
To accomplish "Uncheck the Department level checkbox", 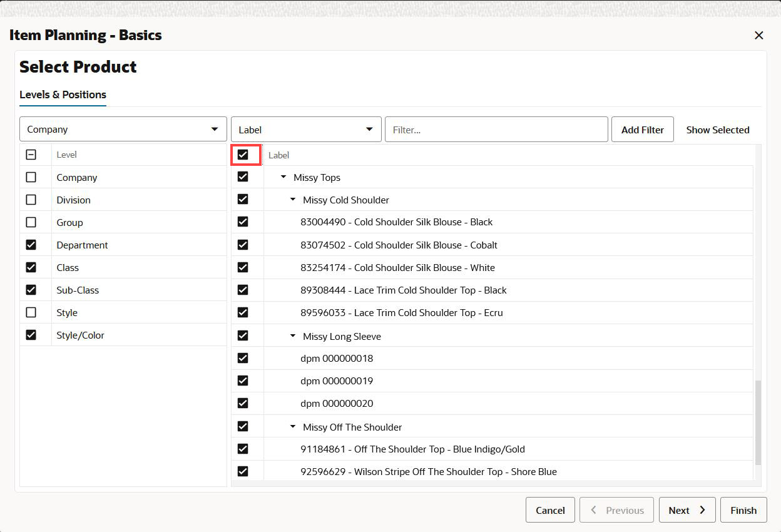I will (31, 245).
